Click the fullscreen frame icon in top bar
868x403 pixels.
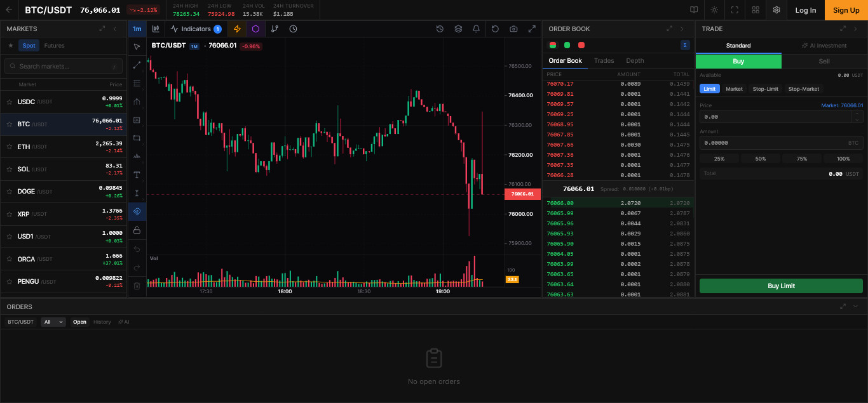coord(735,10)
